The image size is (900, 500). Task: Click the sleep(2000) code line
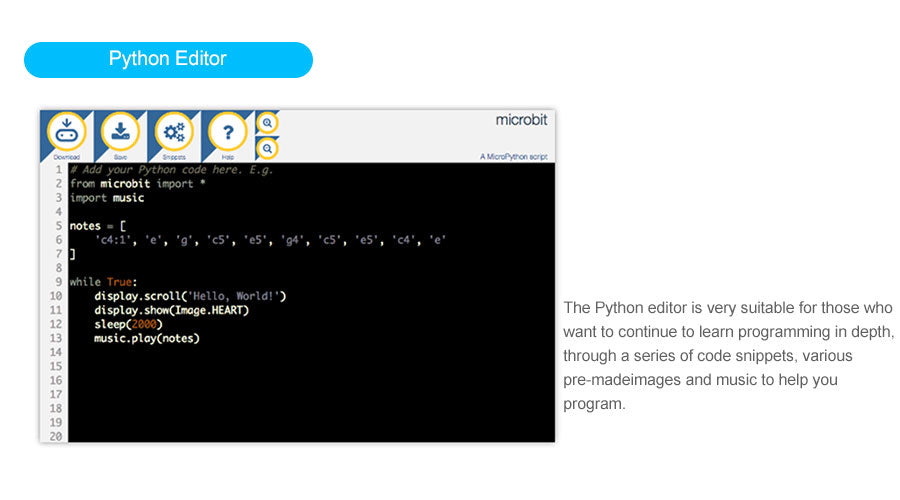tap(128, 324)
